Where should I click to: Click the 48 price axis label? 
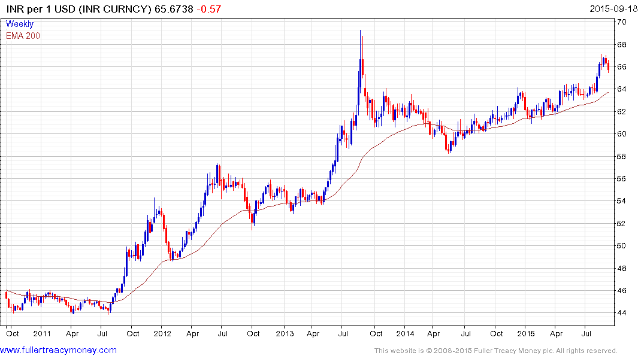coord(622,268)
